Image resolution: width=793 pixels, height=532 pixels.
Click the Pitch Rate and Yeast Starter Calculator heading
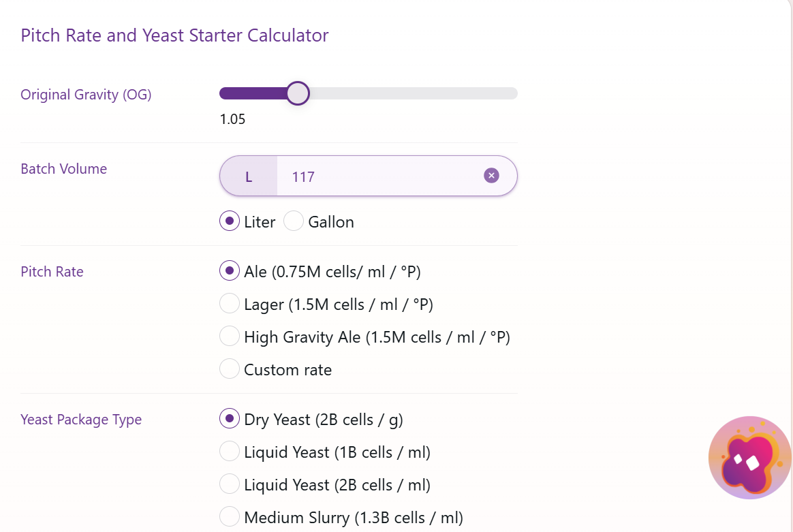coord(174,35)
